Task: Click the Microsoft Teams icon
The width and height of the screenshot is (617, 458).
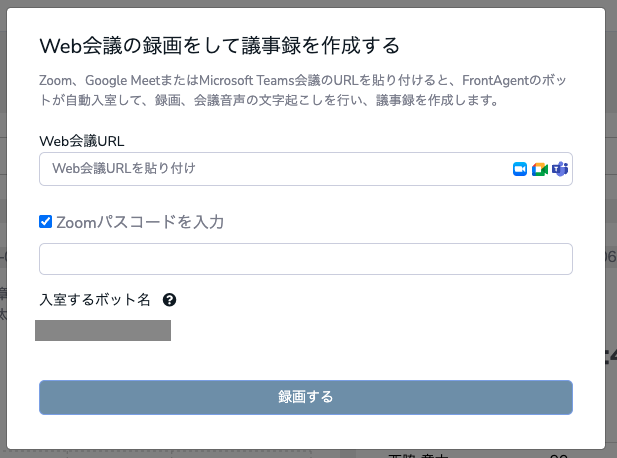Action: pos(560,169)
